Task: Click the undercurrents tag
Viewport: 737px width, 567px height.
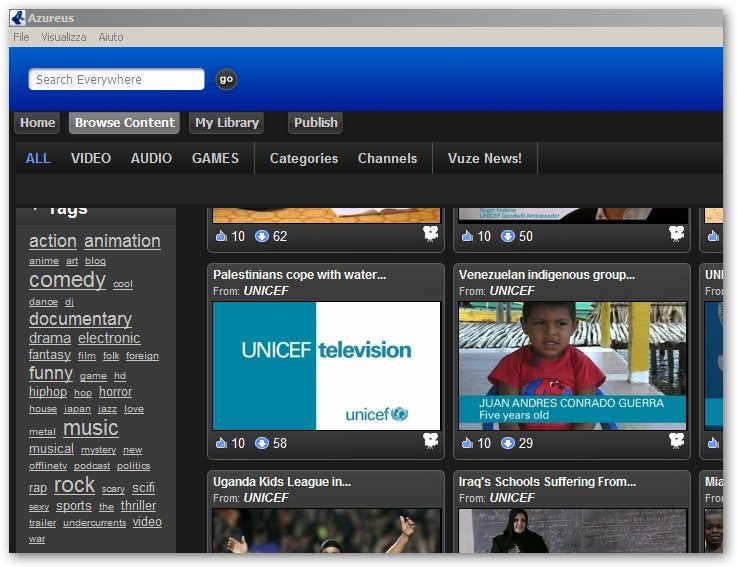Action: coord(94,523)
